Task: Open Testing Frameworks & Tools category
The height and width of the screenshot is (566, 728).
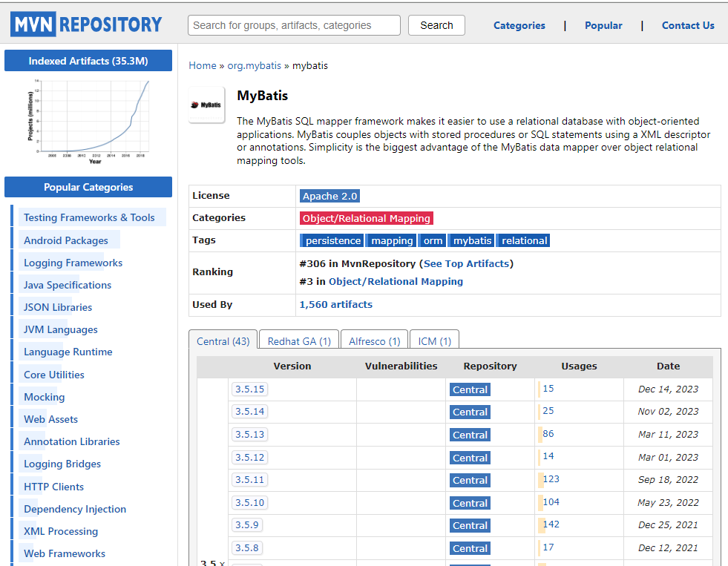Action: click(x=89, y=217)
